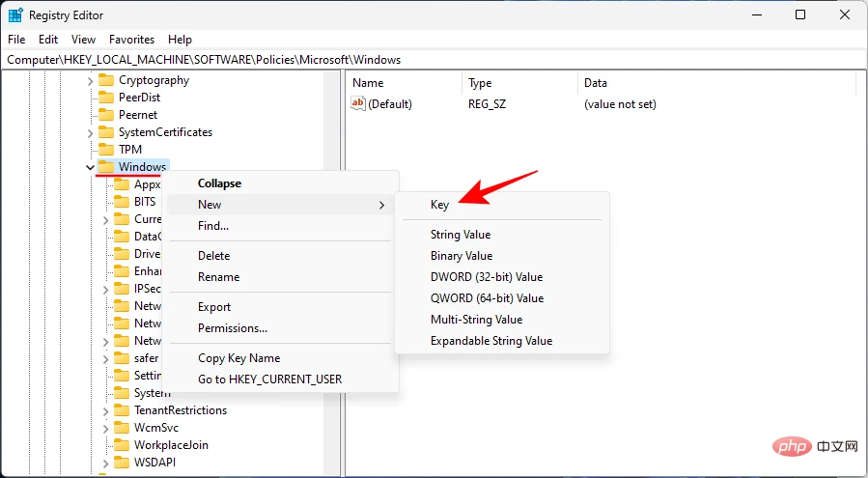Click the BITS folder icon
This screenshot has width=868, height=478.
click(x=122, y=202)
